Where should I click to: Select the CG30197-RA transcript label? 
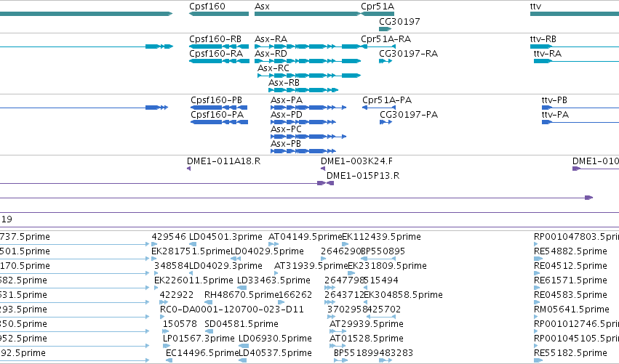point(408,54)
